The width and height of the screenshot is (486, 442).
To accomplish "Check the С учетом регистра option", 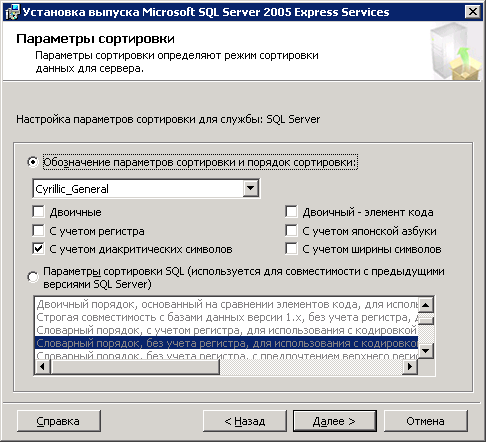I will pos(38,230).
